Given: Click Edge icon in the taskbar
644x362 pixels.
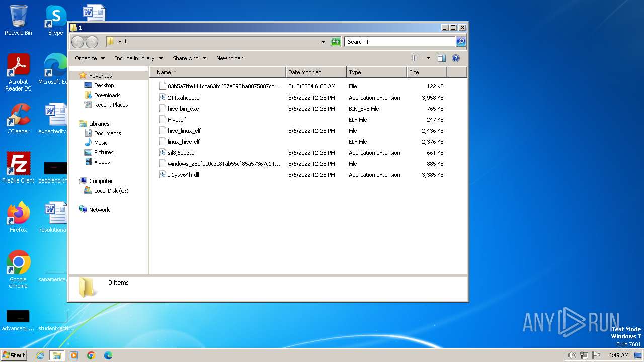Looking at the screenshot, I should [108, 355].
